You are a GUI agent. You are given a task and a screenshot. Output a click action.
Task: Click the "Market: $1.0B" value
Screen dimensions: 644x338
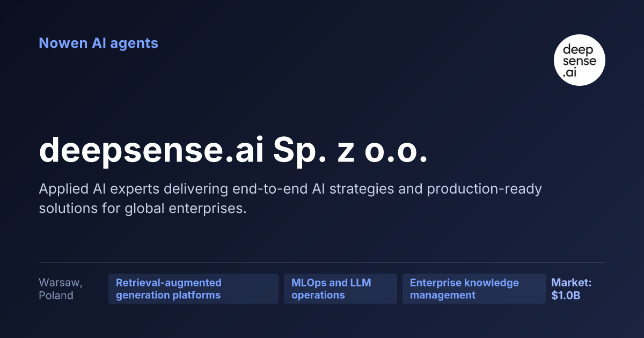pyautogui.click(x=571, y=289)
